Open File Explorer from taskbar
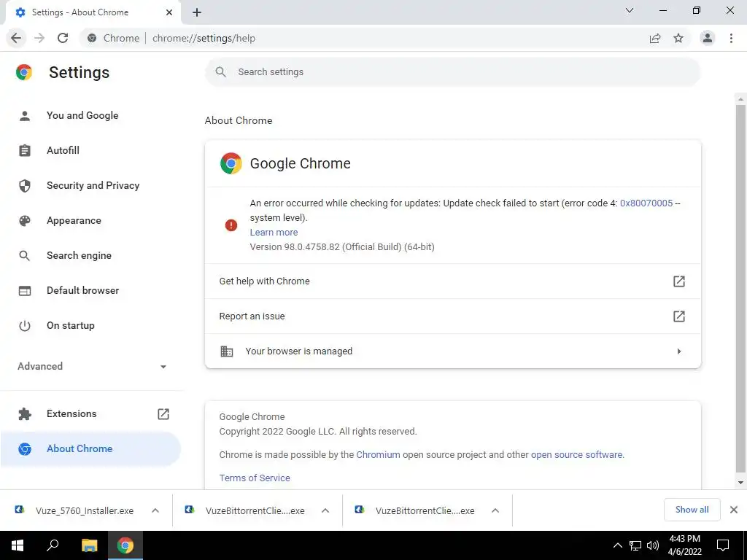The height and width of the screenshot is (560, 747). pyautogui.click(x=89, y=545)
